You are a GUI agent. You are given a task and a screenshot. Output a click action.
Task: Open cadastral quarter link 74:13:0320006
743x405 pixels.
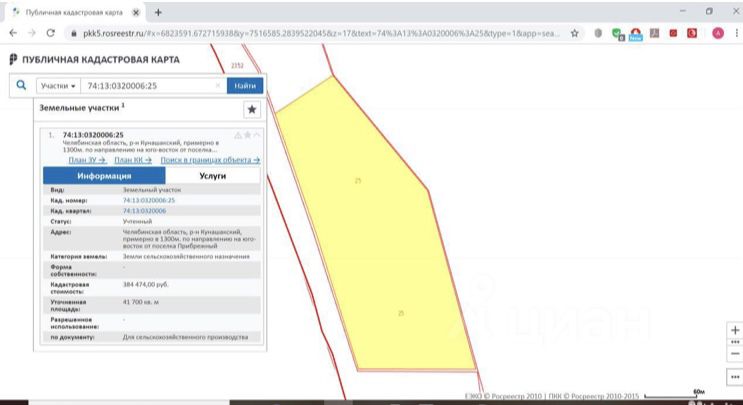(x=145, y=211)
